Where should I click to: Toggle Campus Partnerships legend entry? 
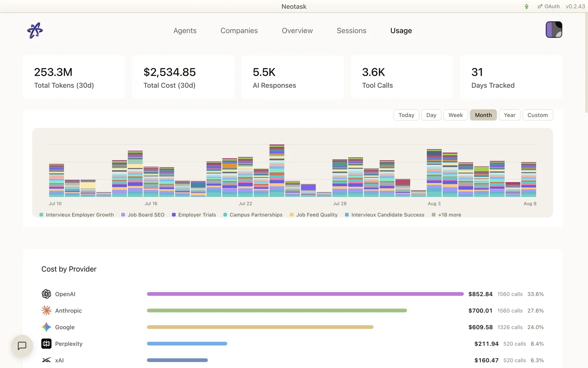pyautogui.click(x=253, y=215)
